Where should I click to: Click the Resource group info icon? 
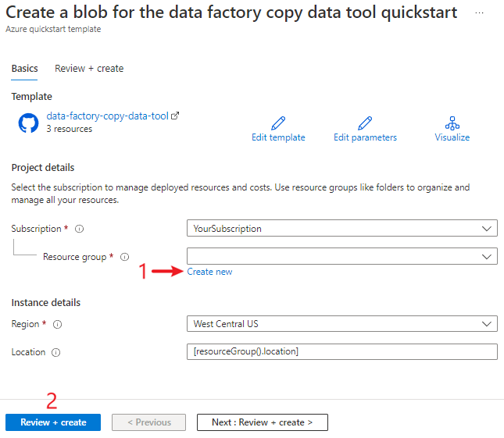click(125, 257)
